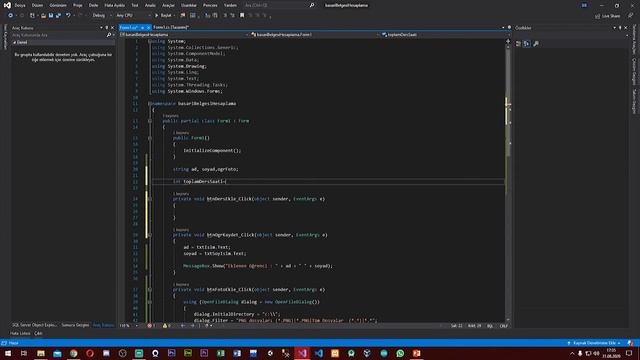Viewport: 640px width, 360px height.
Task: Click the save all toolbar icon
Action: coord(58,16)
